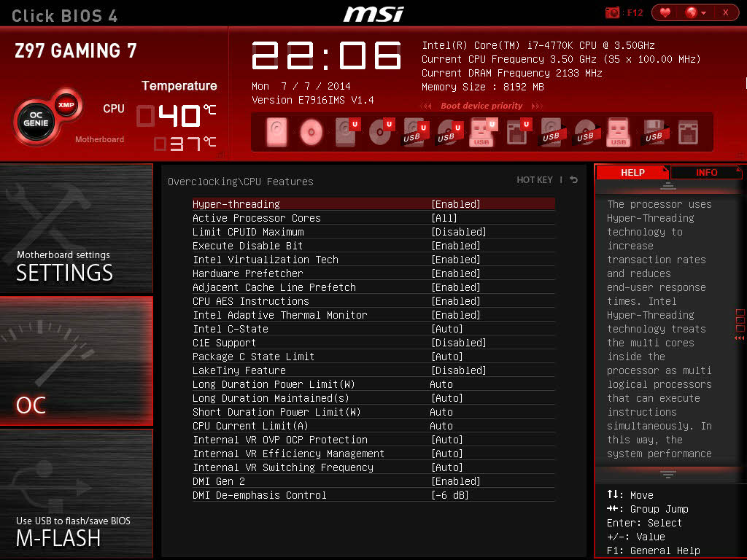Viewport: 747px width, 560px height.
Task: Change Limit CPUID Maximum [Disabled] value
Action: [x=459, y=232]
